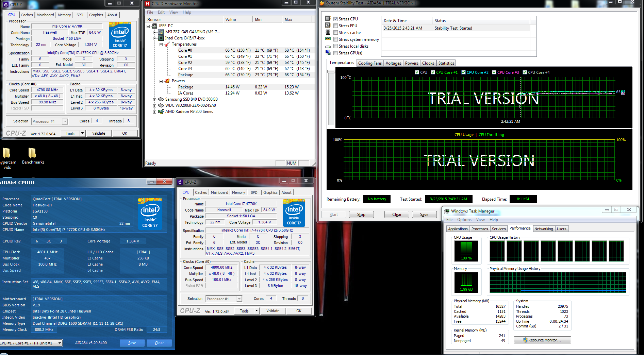Switch to Mainboard tab in top-left CPU-Z
The image size is (644, 355).
tap(45, 15)
